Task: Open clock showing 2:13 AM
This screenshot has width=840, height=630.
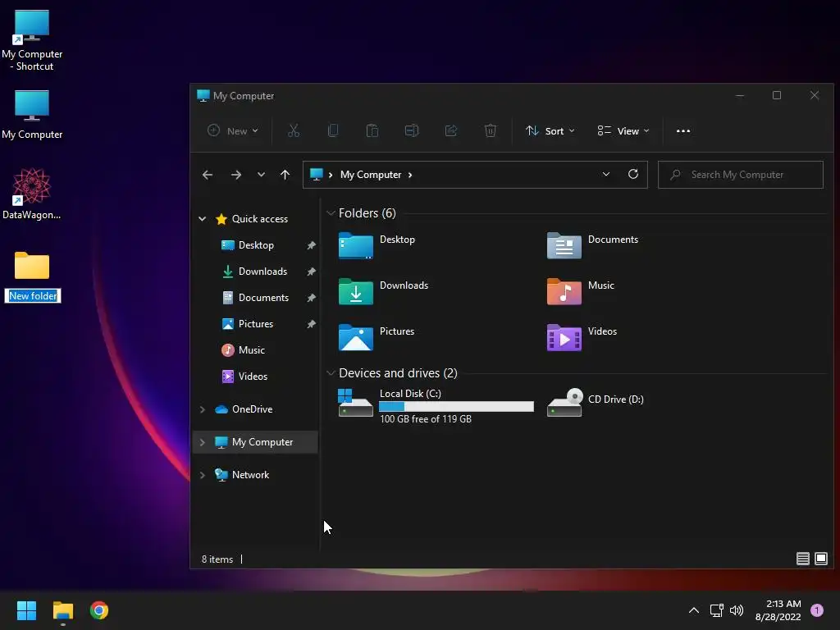Action: (778, 610)
